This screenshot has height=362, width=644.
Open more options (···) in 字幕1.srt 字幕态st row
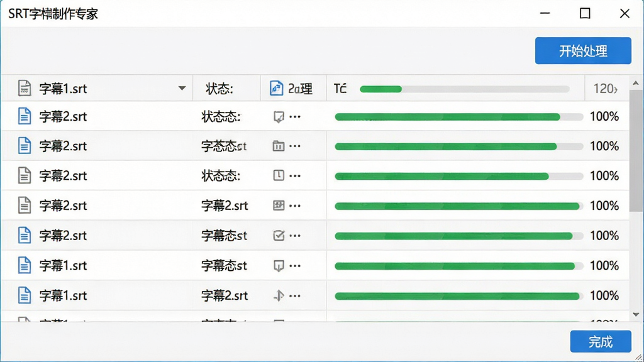pyautogui.click(x=295, y=266)
